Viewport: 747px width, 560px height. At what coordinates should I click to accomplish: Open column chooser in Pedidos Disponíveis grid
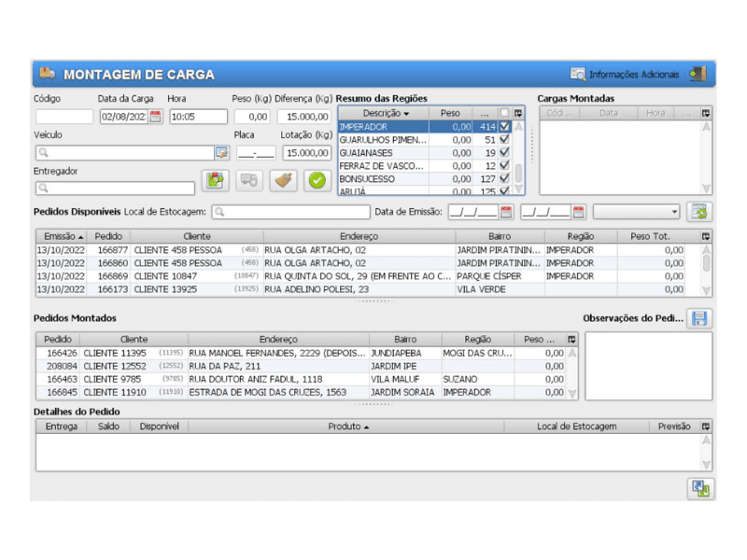click(706, 236)
